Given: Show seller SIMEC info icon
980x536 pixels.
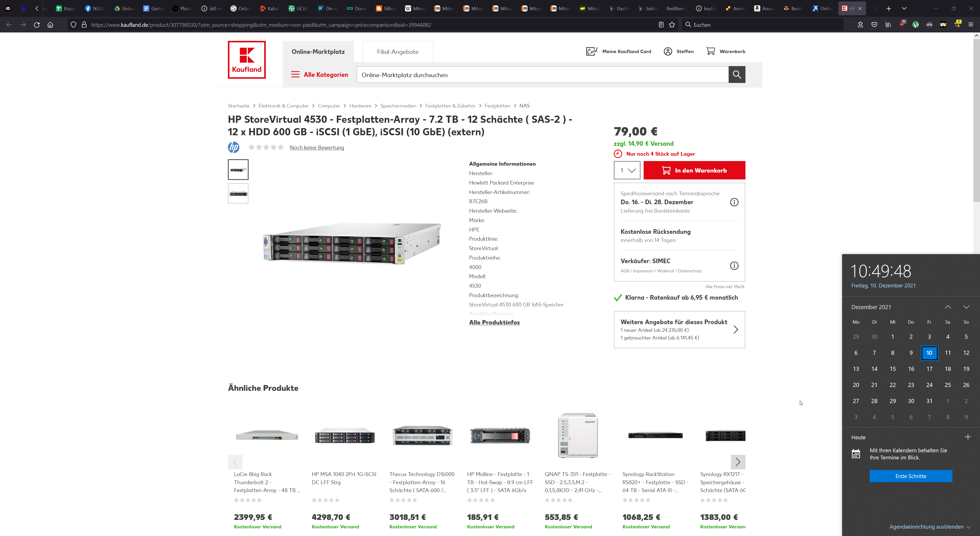Looking at the screenshot, I should tap(734, 265).
